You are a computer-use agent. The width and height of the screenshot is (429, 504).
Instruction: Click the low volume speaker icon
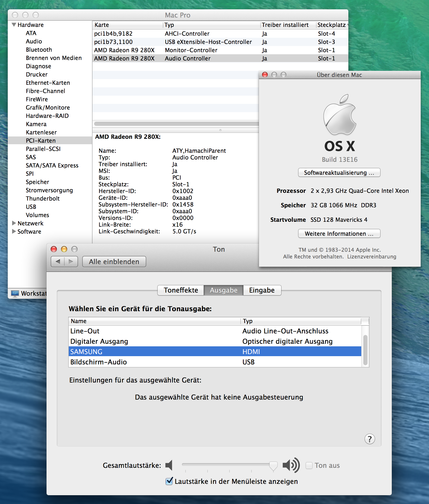(x=169, y=465)
